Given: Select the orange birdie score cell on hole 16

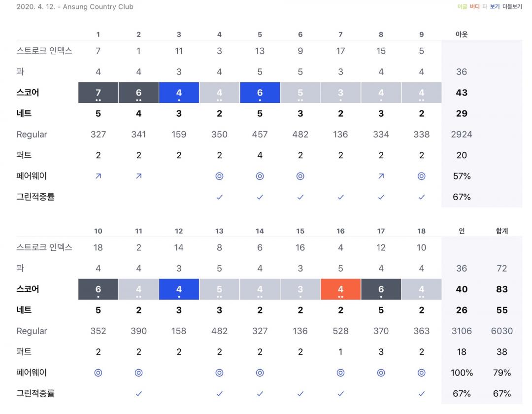Looking at the screenshot, I should coord(340,289).
